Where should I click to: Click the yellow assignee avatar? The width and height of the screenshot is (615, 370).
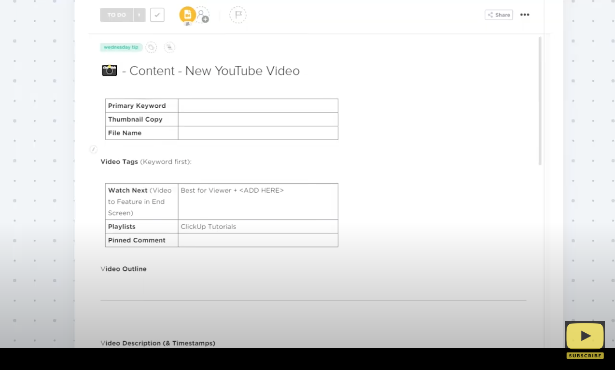pyautogui.click(x=187, y=15)
